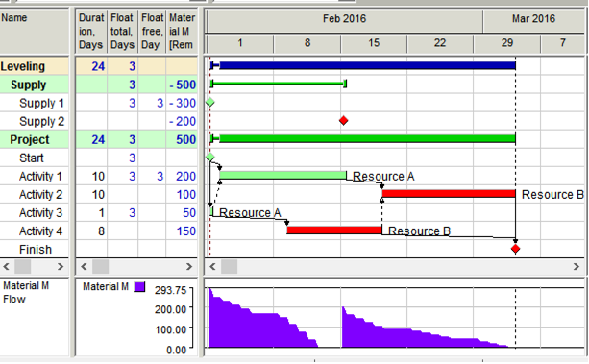Select the Supply summary bar in Gantt

click(279, 84)
